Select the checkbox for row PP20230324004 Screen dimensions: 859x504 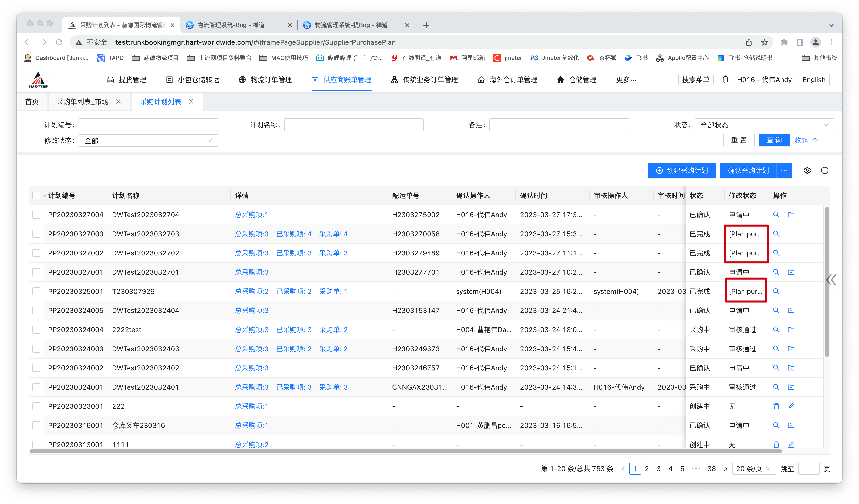pos(36,330)
